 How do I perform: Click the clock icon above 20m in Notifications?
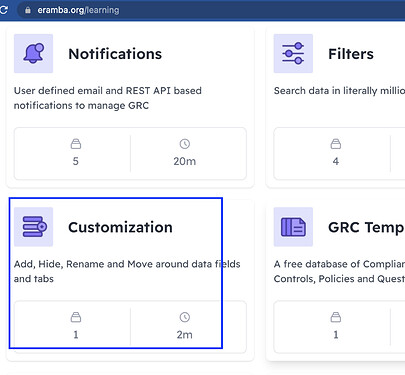pyautogui.click(x=185, y=144)
